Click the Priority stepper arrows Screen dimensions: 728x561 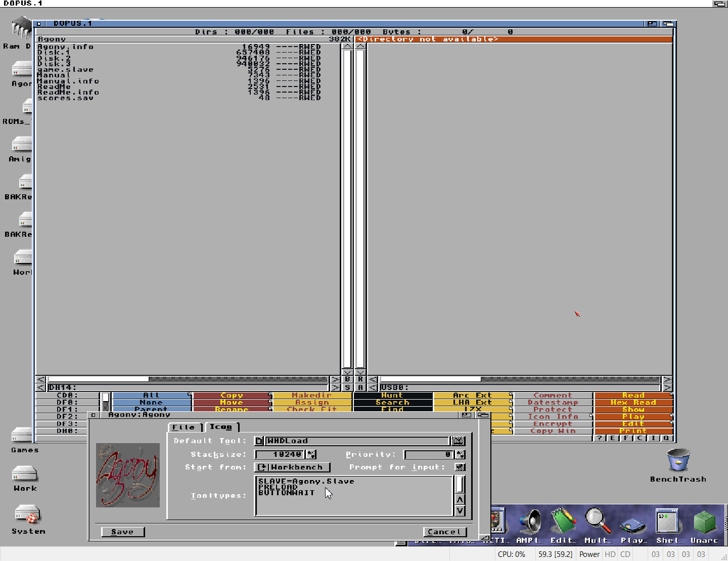tap(460, 454)
